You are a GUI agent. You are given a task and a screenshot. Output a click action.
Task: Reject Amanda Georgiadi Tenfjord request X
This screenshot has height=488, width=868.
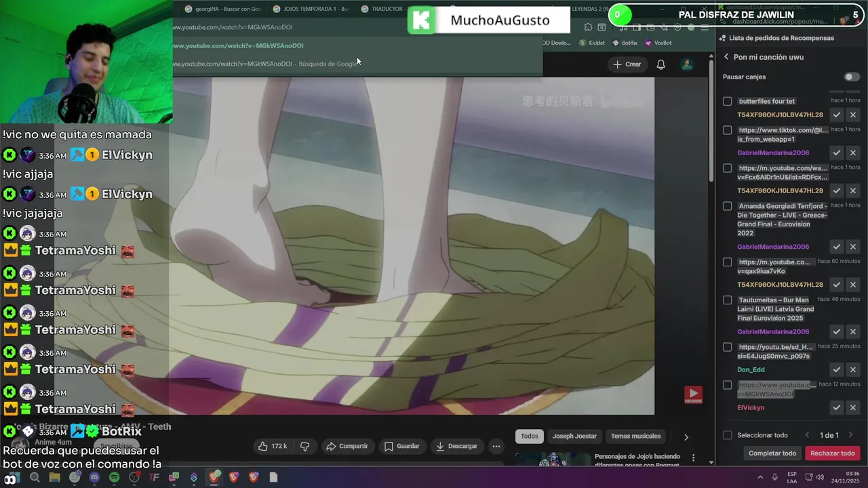click(853, 247)
